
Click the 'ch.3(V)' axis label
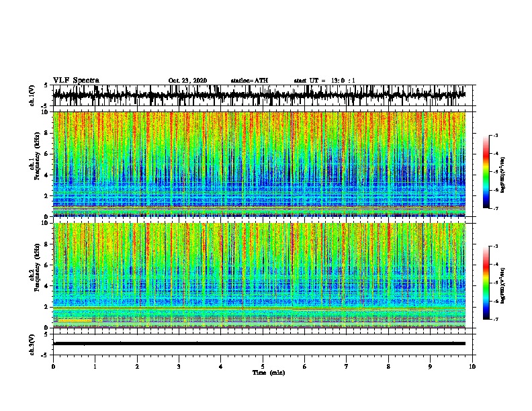point(32,345)
